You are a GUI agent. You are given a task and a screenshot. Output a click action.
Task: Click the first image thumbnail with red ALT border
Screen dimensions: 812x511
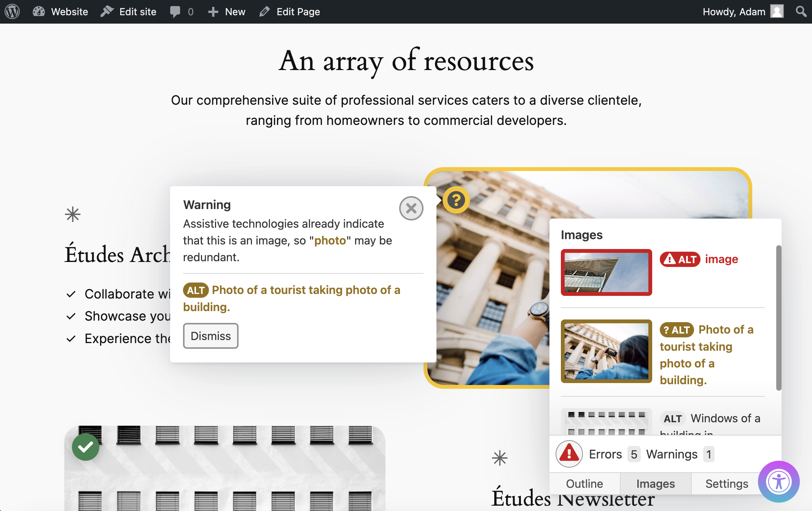pos(606,272)
